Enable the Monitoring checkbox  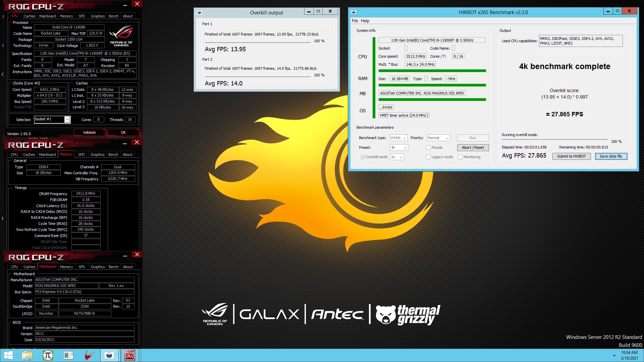(x=460, y=157)
